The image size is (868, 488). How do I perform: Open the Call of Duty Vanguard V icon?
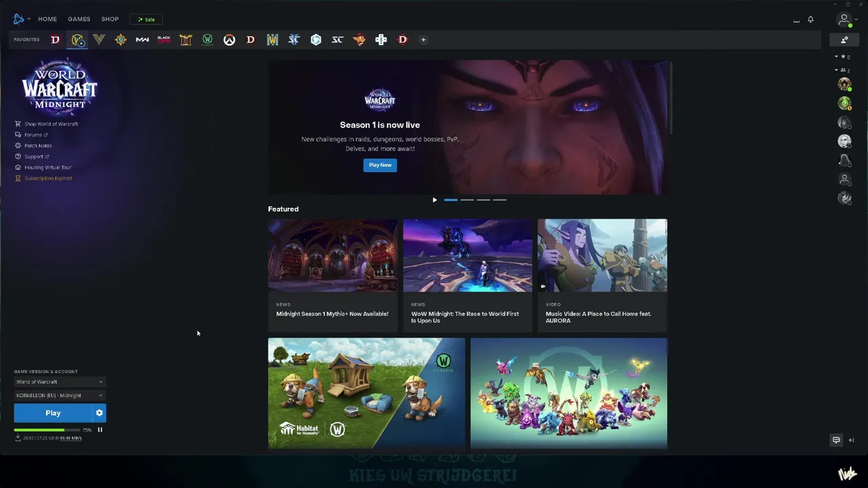(99, 40)
